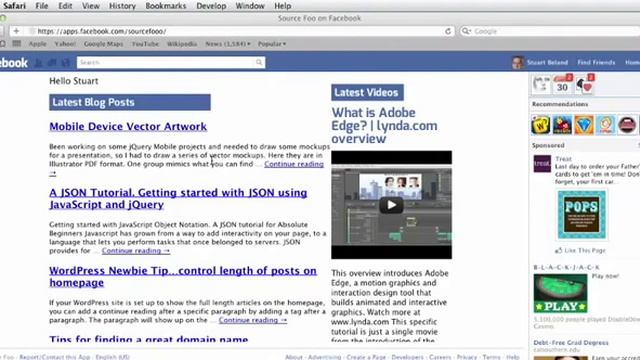This screenshot has width=640, height=360.
Task: Click the reload page icon in the address bar
Action: pos(448,31)
